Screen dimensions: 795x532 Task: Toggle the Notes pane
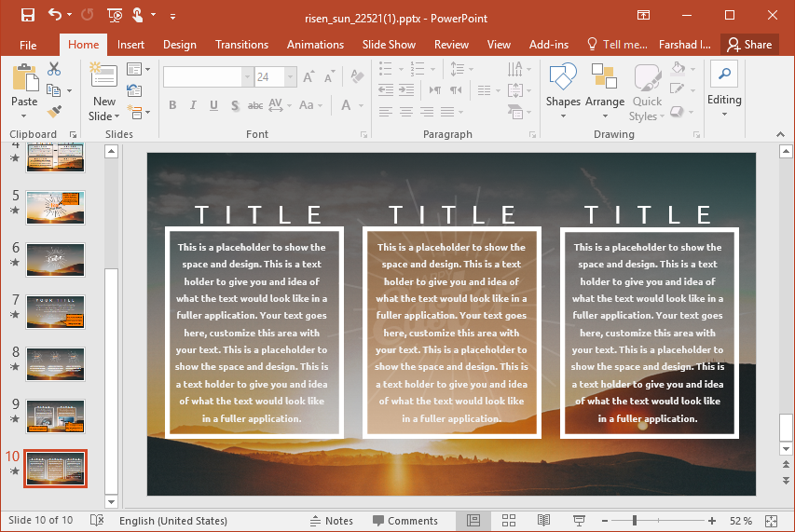(332, 521)
